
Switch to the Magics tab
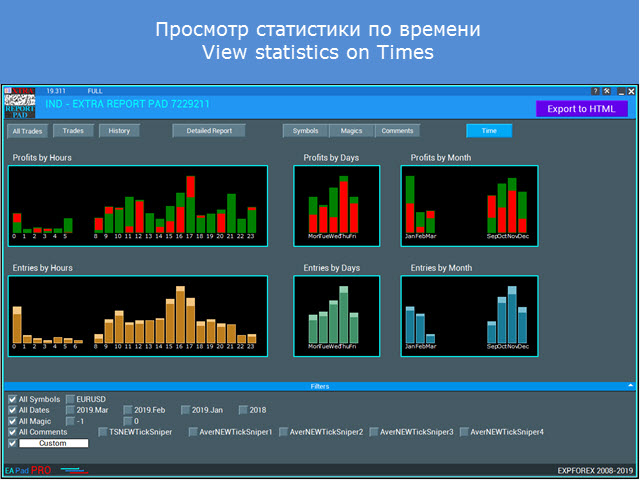(351, 131)
